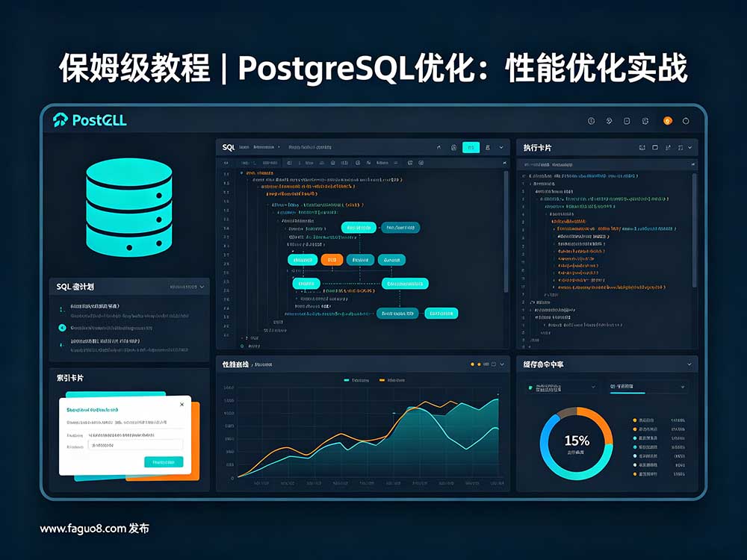
Task: Click the first orange donut legend dot
Action: (x=634, y=420)
